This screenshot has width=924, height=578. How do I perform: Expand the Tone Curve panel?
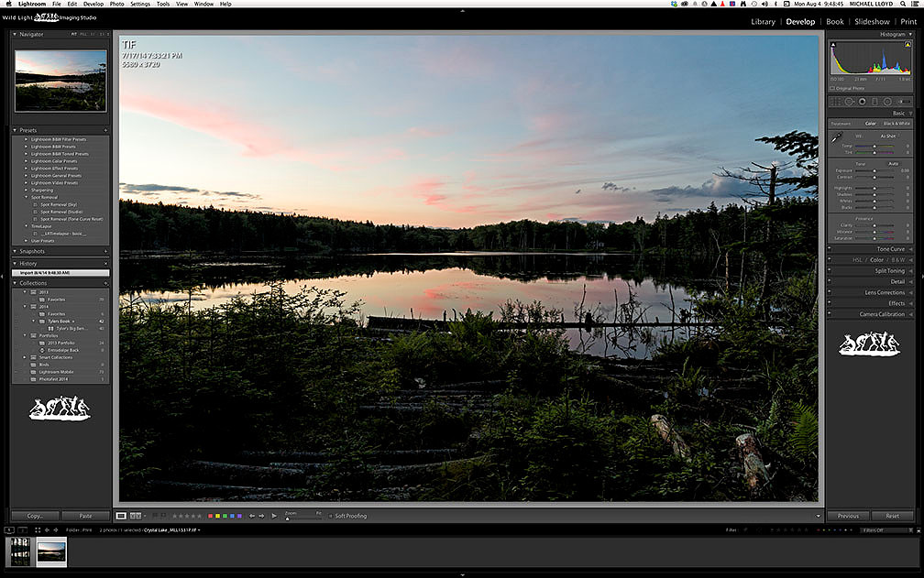coord(890,249)
